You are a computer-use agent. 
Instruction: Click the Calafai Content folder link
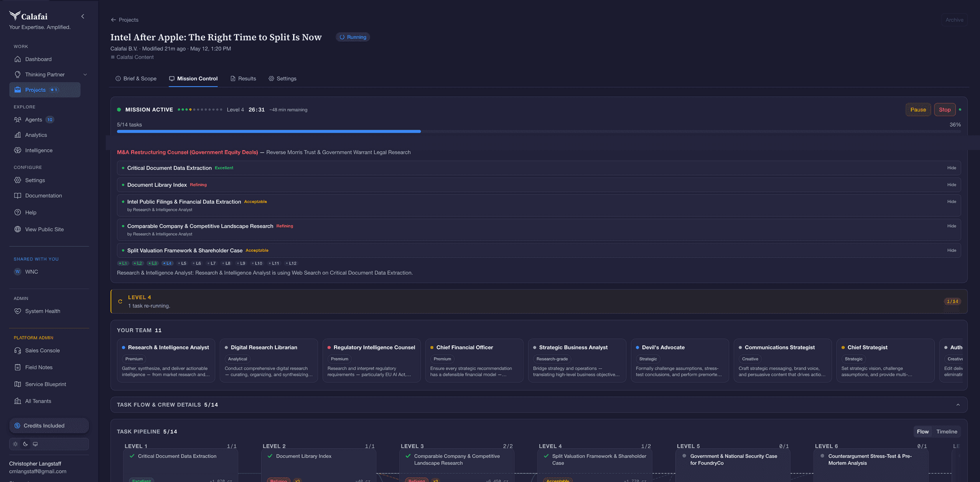132,57
